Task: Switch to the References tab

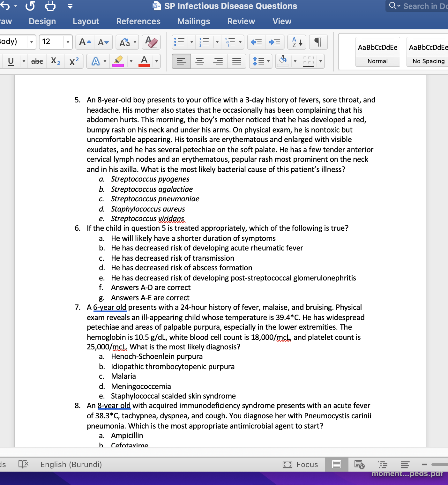Action: 138,21
